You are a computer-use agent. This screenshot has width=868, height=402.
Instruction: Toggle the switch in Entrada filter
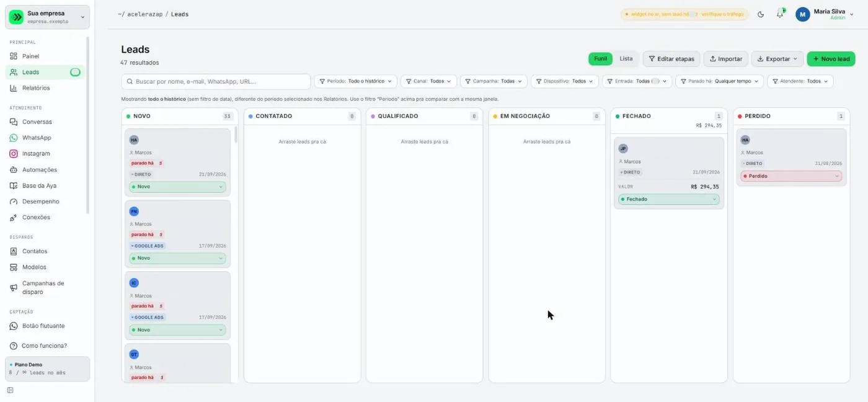tap(656, 81)
